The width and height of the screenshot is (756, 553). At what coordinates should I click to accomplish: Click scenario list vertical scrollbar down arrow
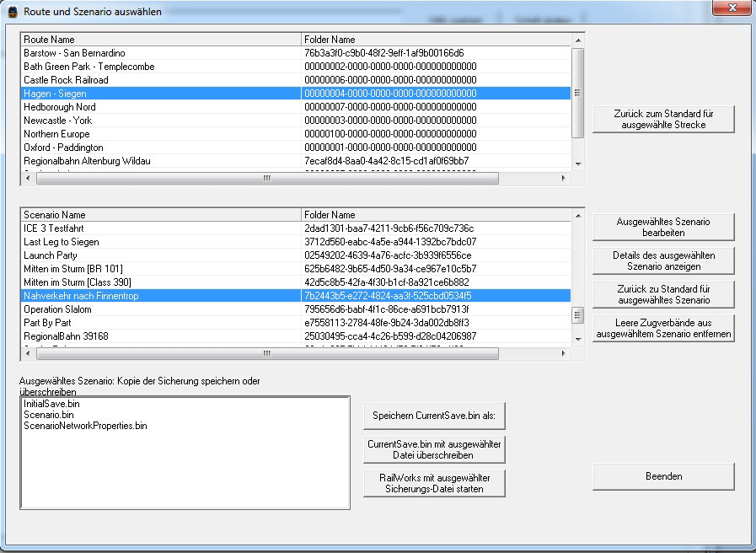point(578,340)
